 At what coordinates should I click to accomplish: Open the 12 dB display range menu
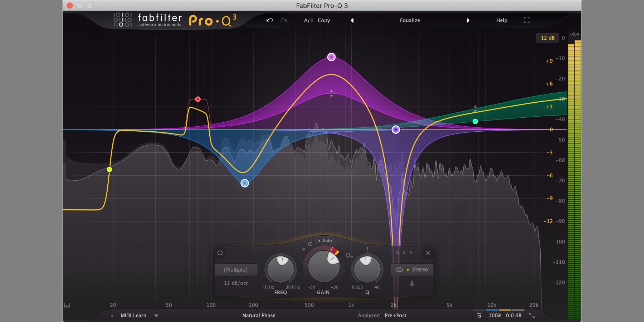547,38
